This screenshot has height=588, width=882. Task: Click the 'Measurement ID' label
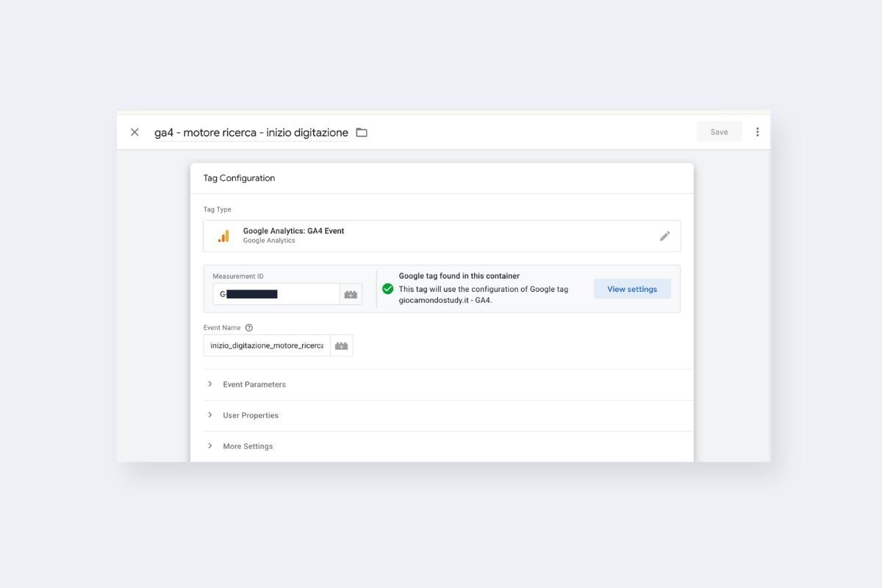click(x=238, y=276)
